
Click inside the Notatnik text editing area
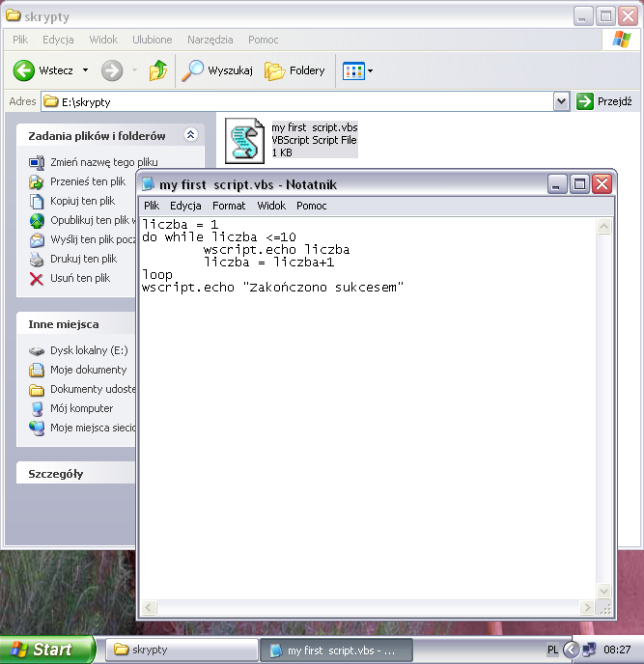[367, 434]
